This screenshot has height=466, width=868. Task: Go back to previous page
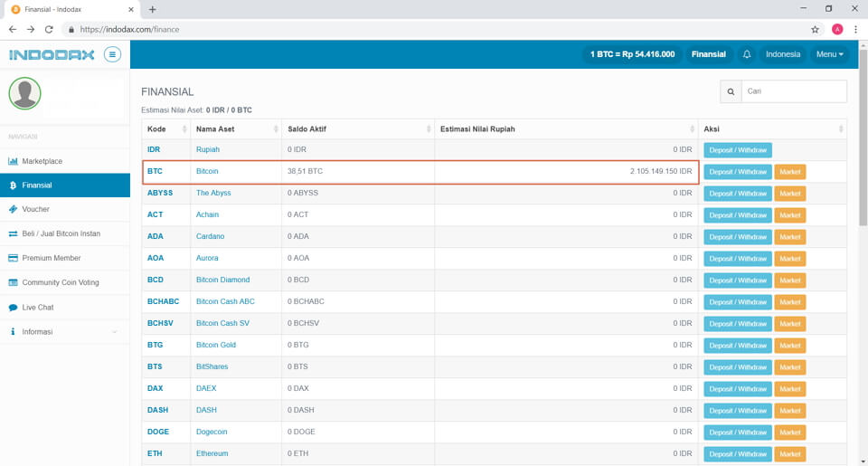13,29
